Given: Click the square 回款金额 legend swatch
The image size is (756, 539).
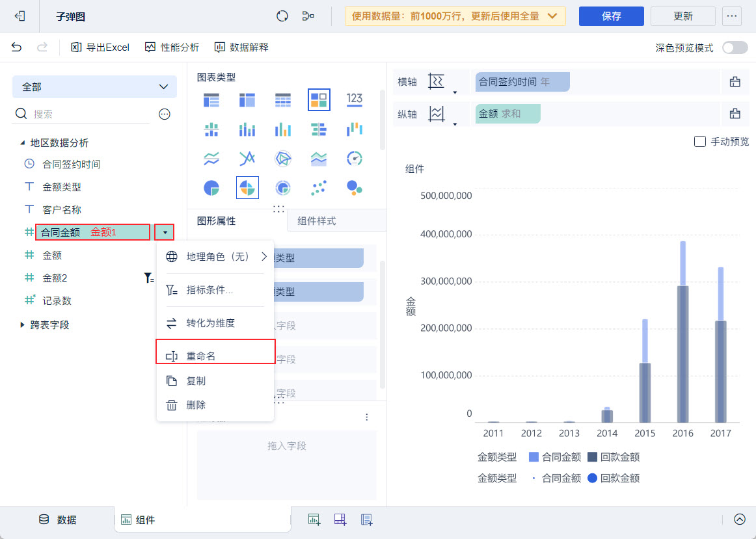Looking at the screenshot, I should [x=593, y=457].
